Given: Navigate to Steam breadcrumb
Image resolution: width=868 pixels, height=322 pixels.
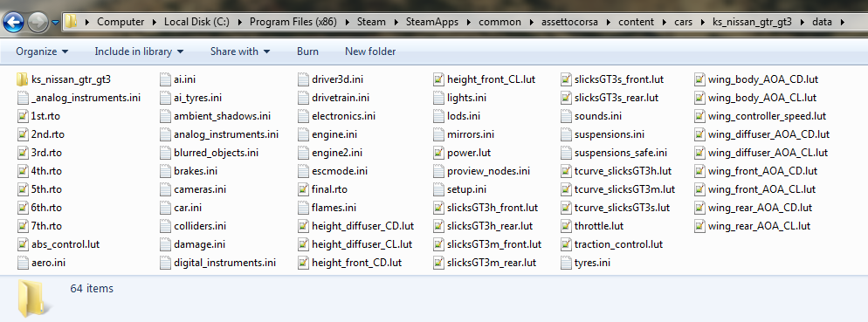Looking at the screenshot, I should 371,22.
